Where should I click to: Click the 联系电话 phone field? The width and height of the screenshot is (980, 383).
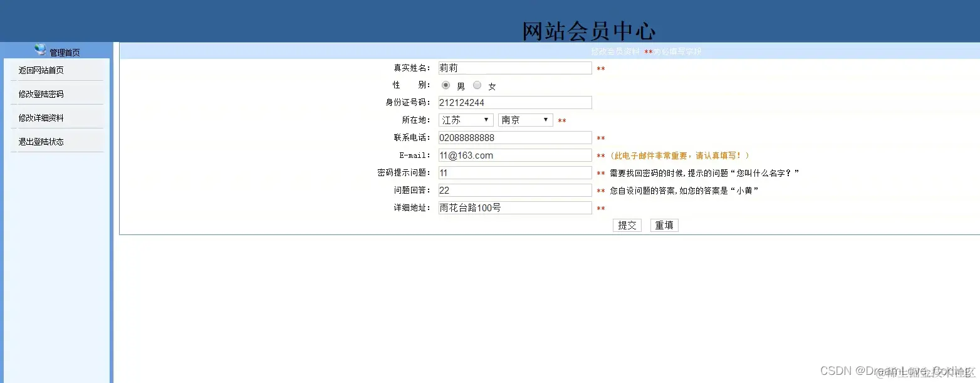coord(514,137)
